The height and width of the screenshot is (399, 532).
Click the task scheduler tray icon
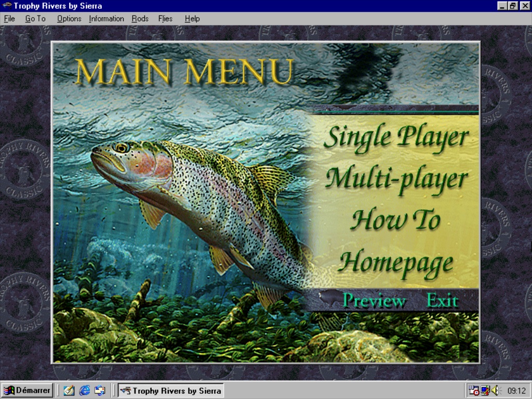[x=474, y=390]
